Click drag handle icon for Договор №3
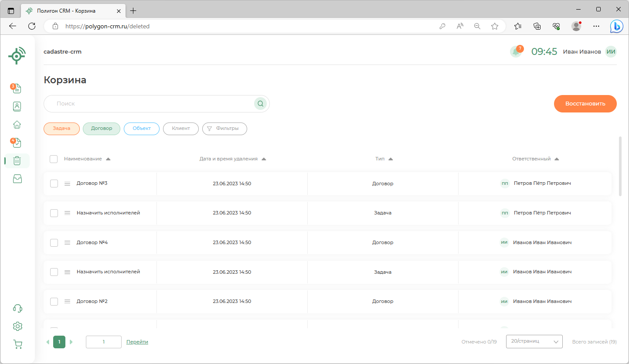This screenshot has width=629, height=364. coord(67,184)
